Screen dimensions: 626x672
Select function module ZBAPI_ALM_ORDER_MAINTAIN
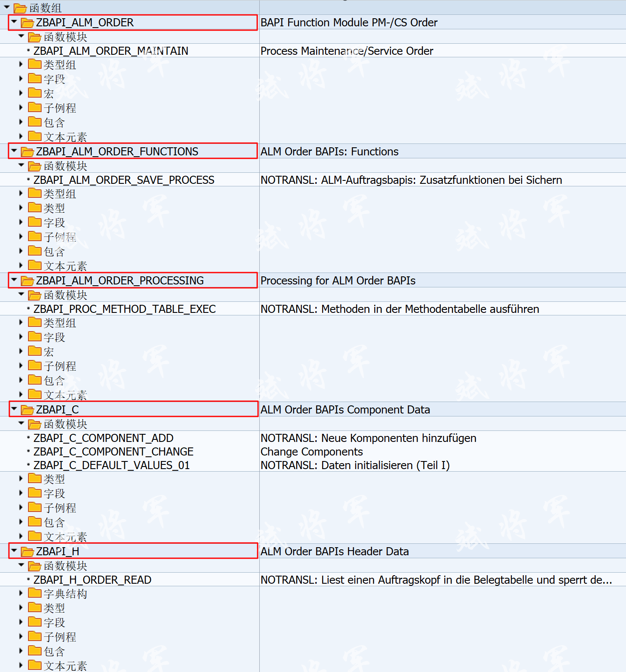click(x=111, y=51)
